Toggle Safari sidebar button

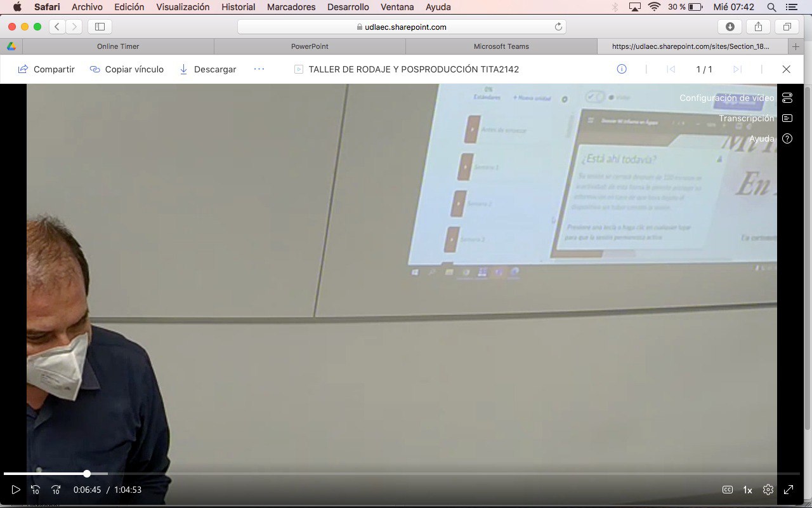click(x=100, y=27)
